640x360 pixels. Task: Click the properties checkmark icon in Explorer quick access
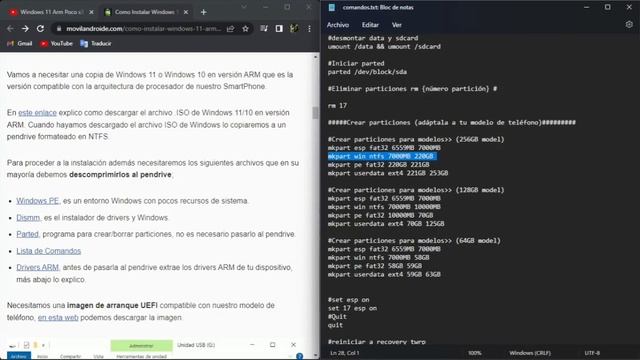27,345
